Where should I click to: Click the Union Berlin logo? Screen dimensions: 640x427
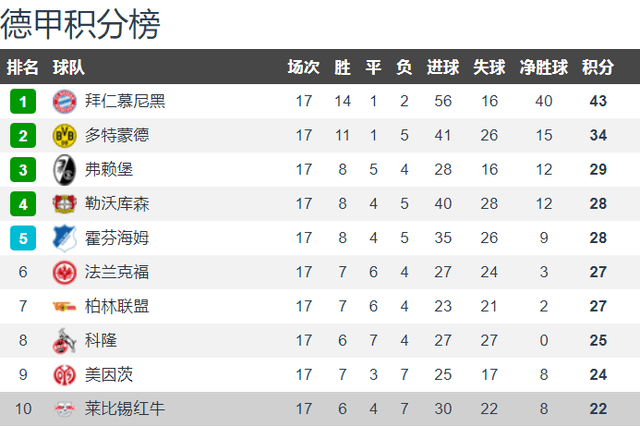coord(64,306)
